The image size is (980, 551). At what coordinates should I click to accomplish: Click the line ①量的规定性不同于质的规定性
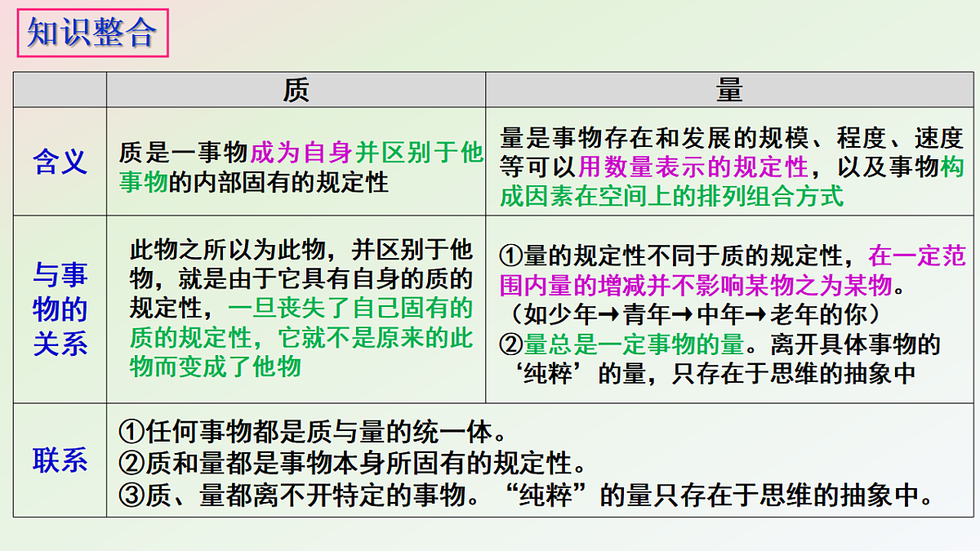tap(678, 257)
